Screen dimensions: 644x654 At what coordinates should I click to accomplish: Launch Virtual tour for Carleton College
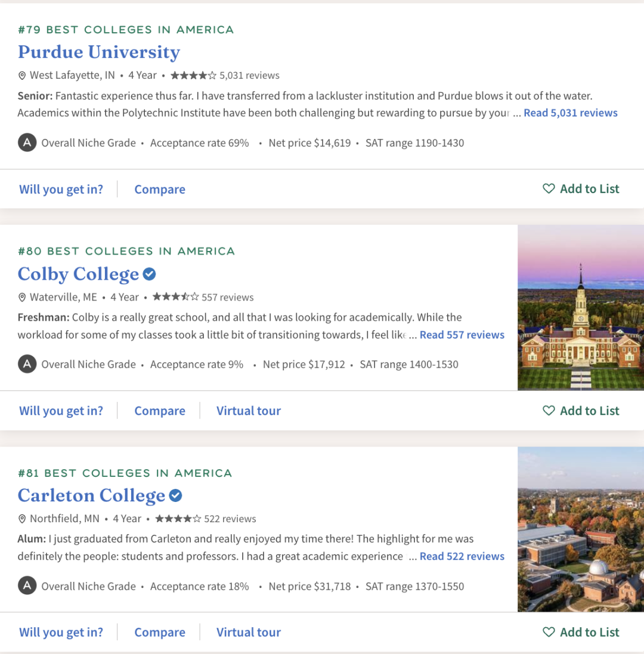click(248, 633)
